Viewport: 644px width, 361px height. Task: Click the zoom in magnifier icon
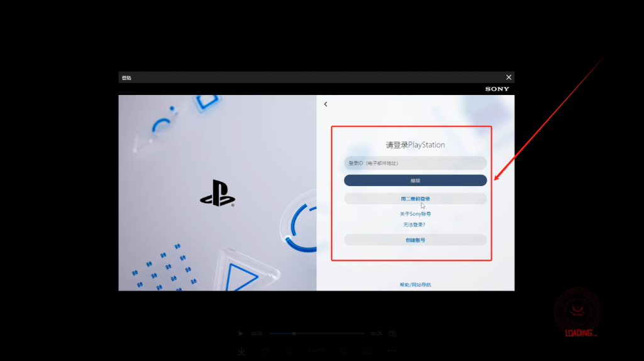344,351
